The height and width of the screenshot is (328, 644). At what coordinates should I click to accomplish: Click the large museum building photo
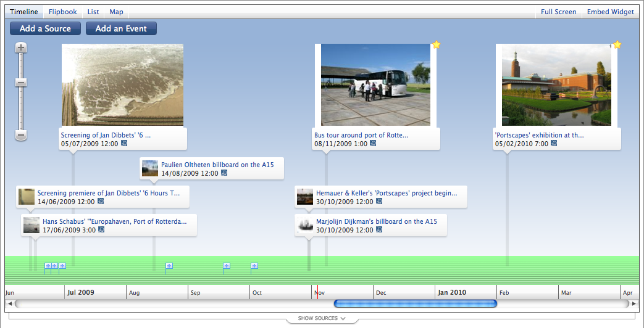point(556,85)
